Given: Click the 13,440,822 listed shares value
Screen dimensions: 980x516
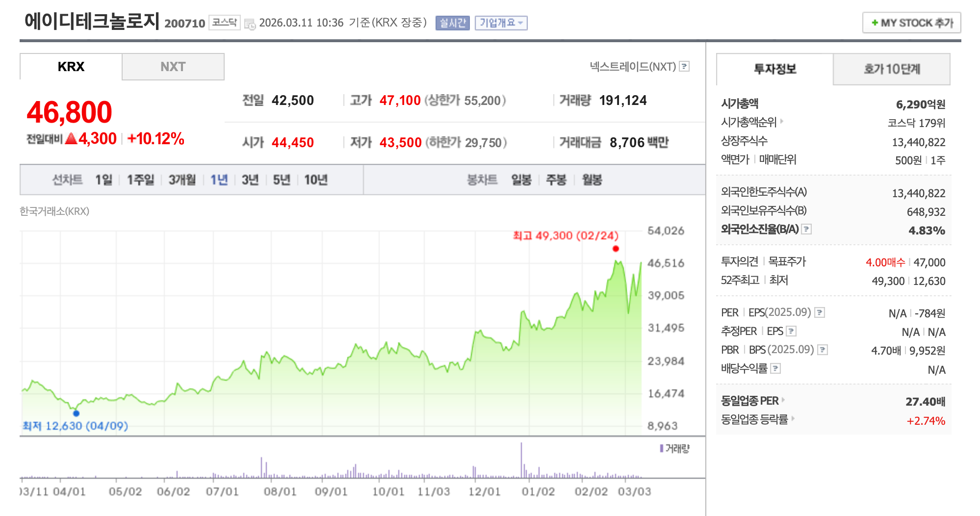Looking at the screenshot, I should (x=918, y=142).
